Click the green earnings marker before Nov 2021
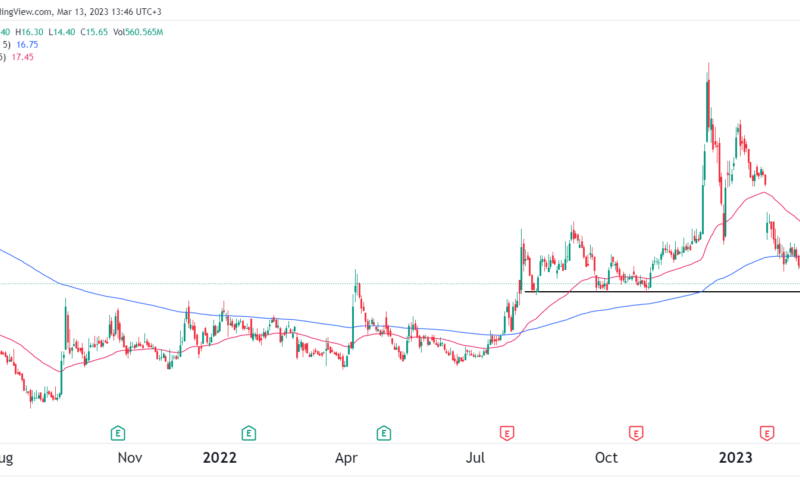Image resolution: width=800 pixels, height=502 pixels. pyautogui.click(x=118, y=433)
